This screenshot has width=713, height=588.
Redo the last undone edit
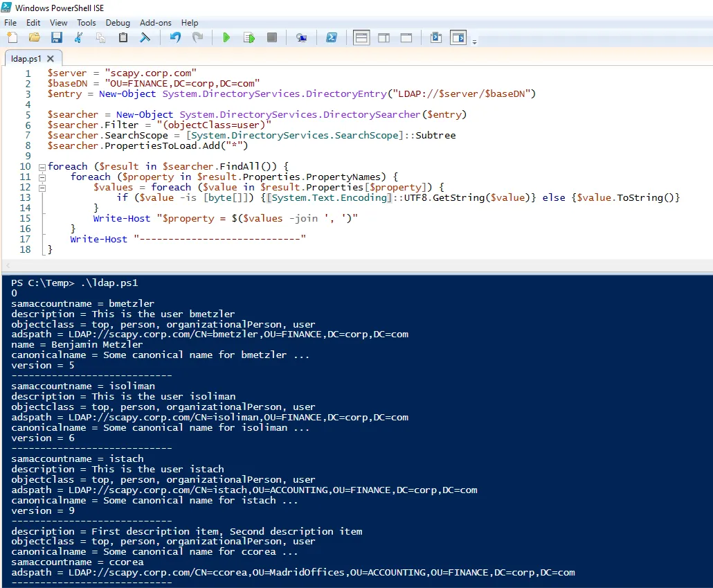tap(197, 37)
